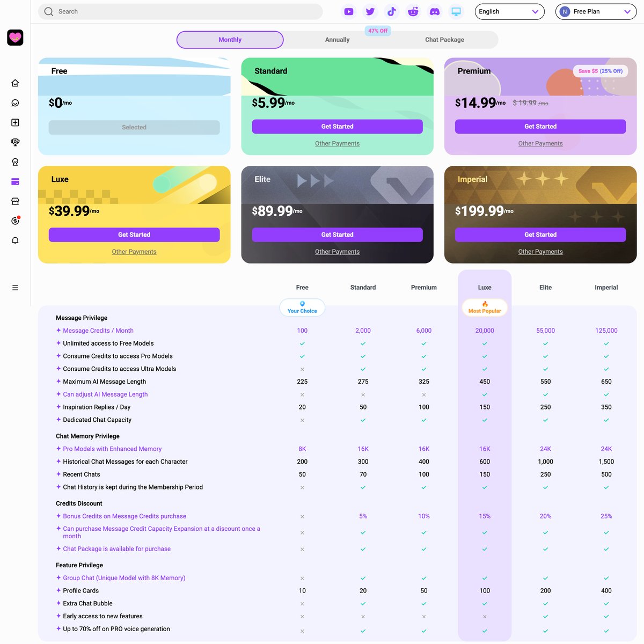Open the TikTok social icon

[x=392, y=11]
